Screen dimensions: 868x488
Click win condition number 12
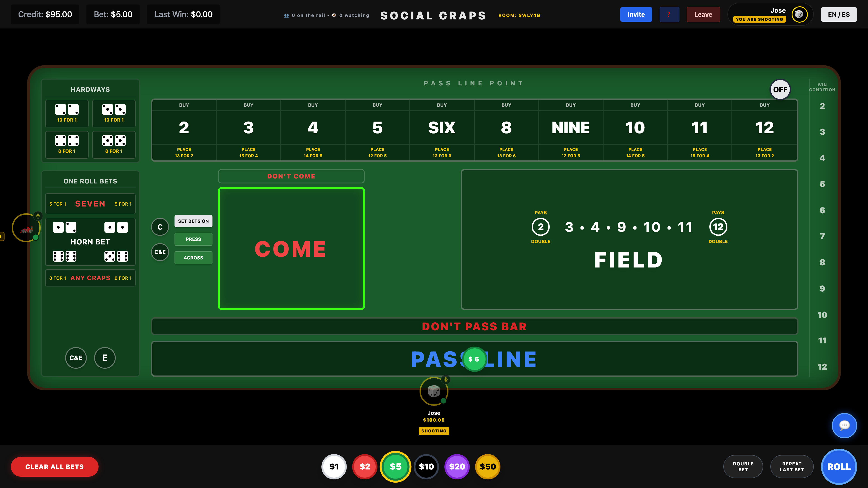822,367
